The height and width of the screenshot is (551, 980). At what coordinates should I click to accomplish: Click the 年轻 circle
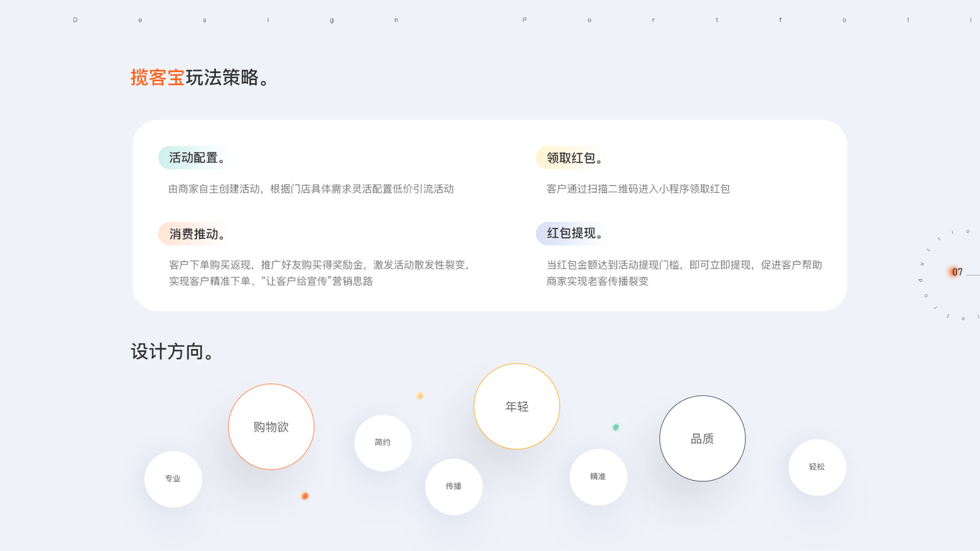517,406
